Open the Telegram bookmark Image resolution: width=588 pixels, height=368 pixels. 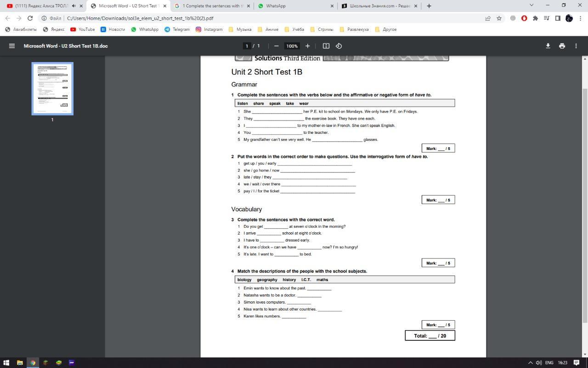tap(177, 29)
